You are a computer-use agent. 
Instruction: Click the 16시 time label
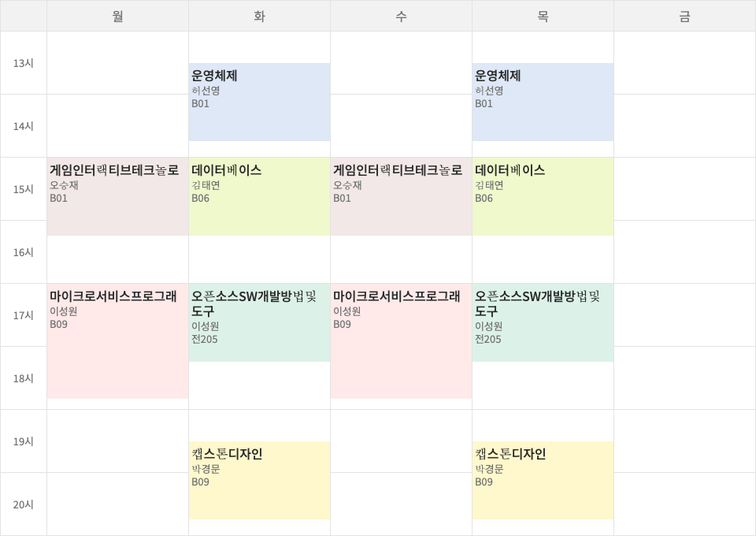point(23,252)
